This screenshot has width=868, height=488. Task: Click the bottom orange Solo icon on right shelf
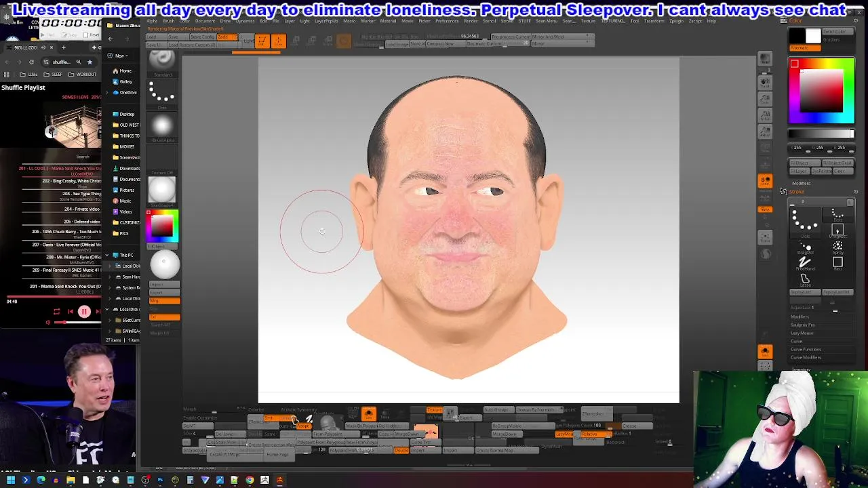765,351
